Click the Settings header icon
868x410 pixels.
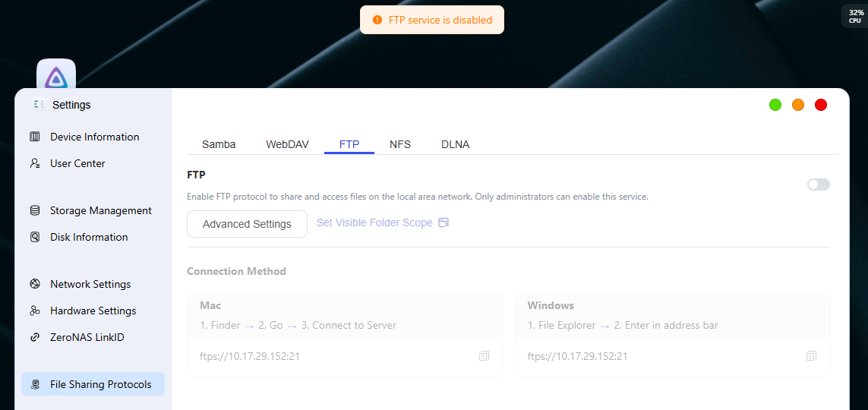click(x=39, y=104)
